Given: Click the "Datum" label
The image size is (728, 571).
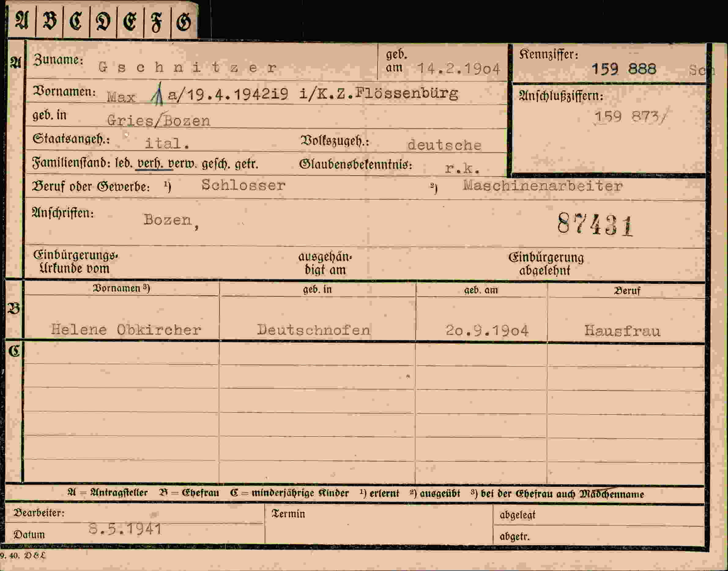Looking at the screenshot, I should (29, 535).
